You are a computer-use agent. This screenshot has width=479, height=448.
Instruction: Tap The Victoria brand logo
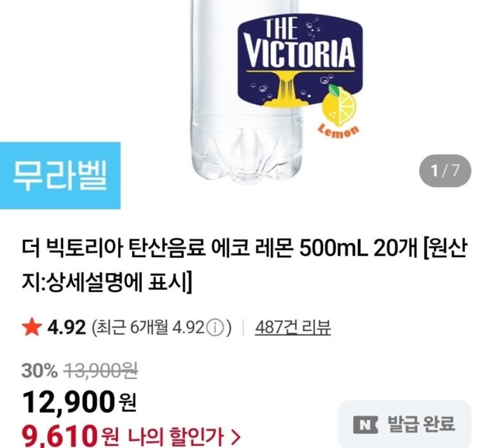pyautogui.click(x=300, y=59)
